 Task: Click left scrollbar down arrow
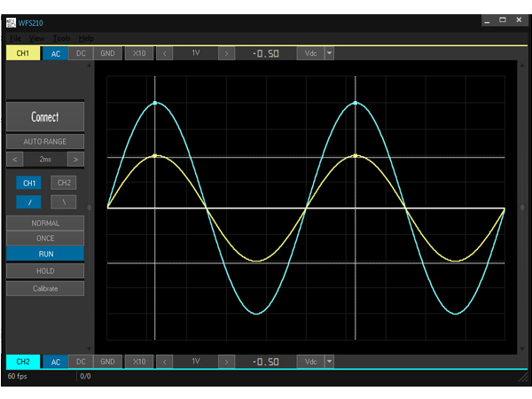click(90, 348)
